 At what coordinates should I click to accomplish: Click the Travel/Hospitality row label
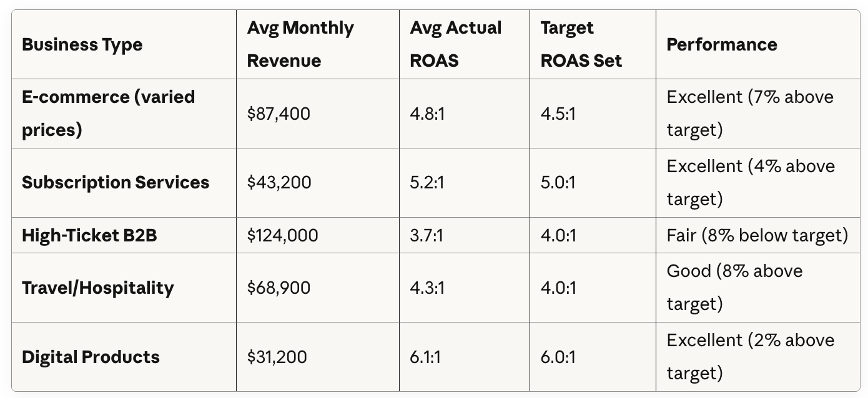98,288
